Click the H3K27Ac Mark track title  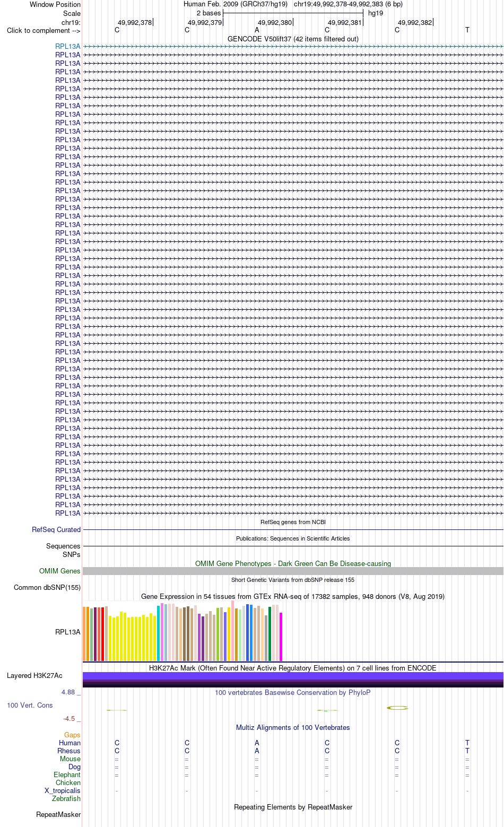pos(293,668)
